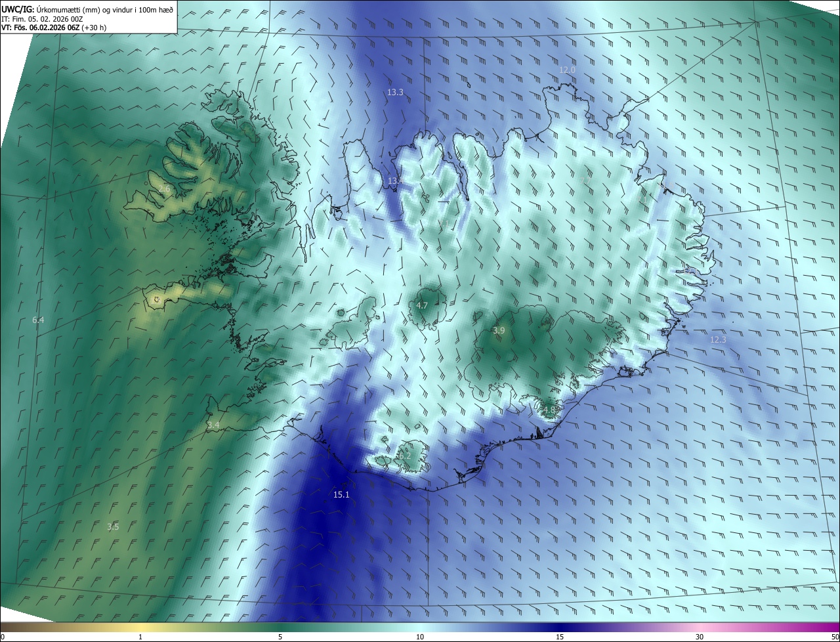Click the 15 tick on the color scale

[560, 637]
